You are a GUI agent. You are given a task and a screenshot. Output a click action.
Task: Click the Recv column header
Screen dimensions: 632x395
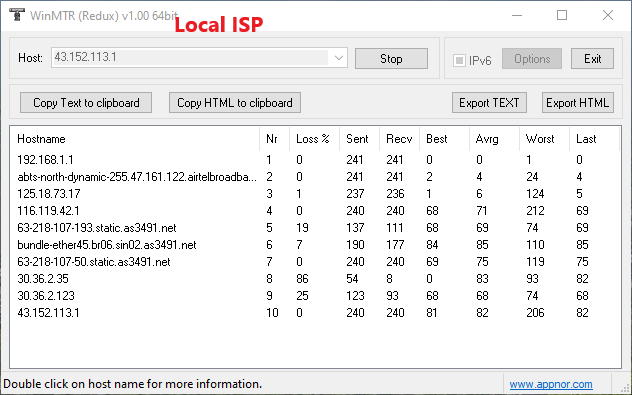(399, 139)
